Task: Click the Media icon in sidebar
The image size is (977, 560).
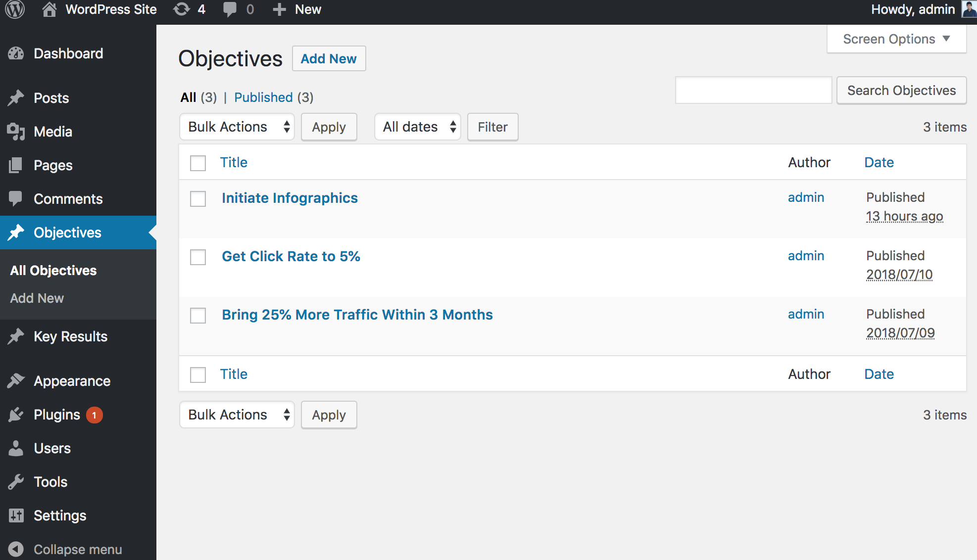Action: (x=16, y=132)
